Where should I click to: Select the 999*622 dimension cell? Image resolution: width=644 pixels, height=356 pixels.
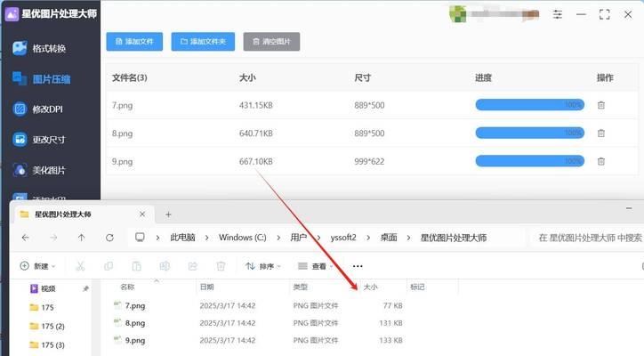pyautogui.click(x=369, y=162)
